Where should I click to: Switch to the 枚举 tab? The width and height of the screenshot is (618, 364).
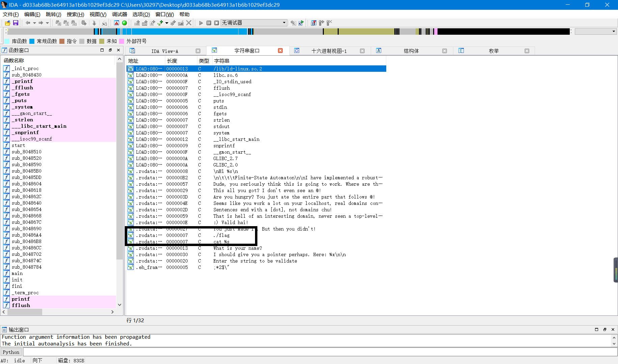point(494,51)
